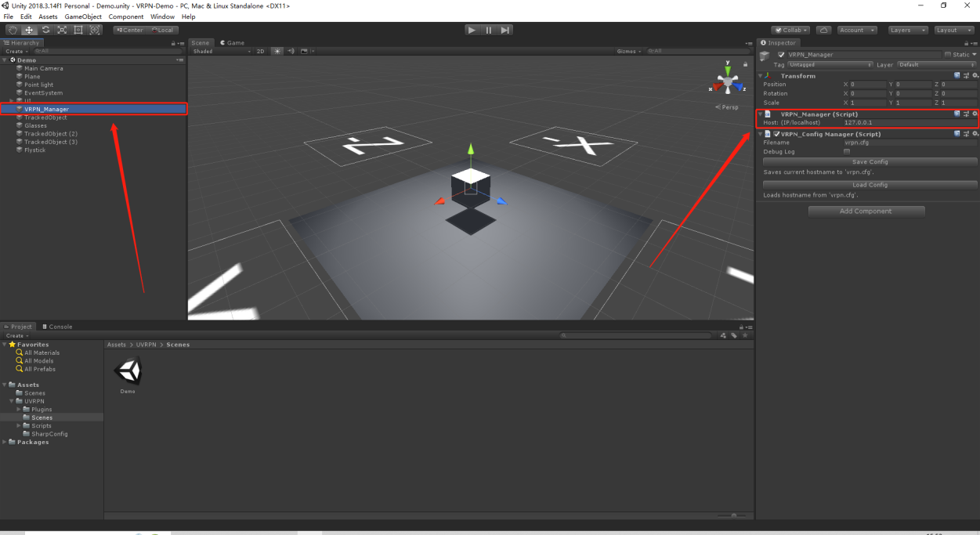The width and height of the screenshot is (980, 535).
Task: Click the Play button
Action: tap(472, 30)
